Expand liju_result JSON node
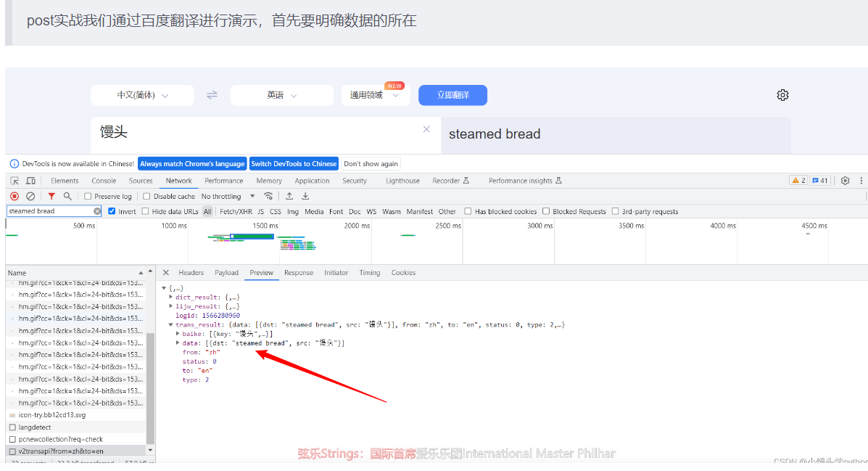 [x=171, y=306]
